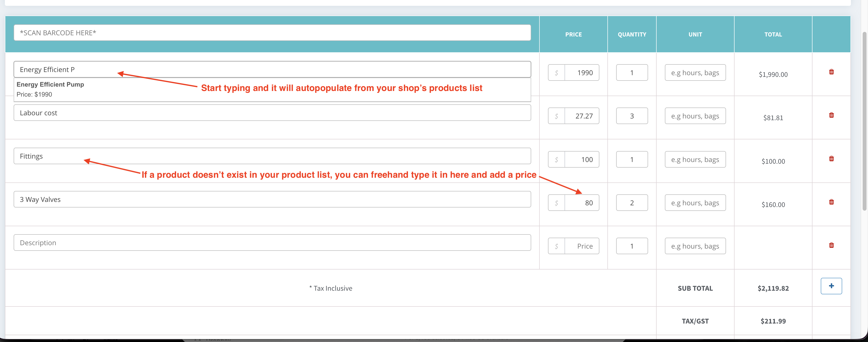Click the empty Description input field
The image size is (868, 342).
pos(272,242)
